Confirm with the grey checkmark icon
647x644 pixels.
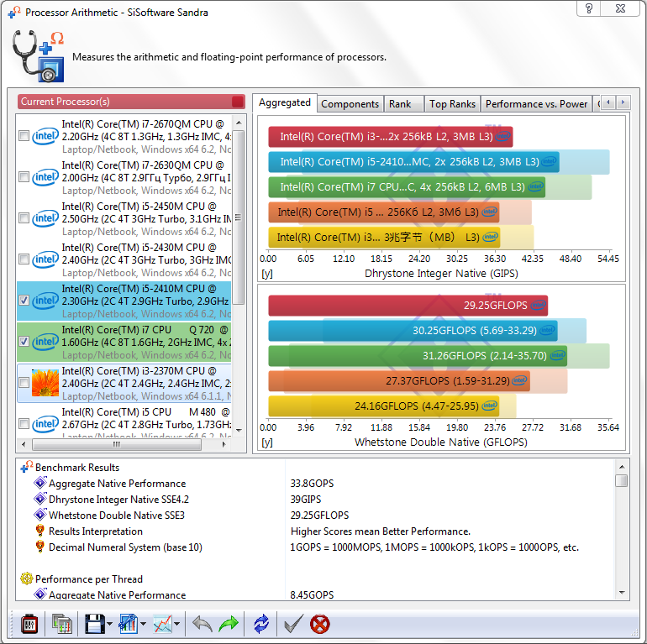pyautogui.click(x=294, y=624)
